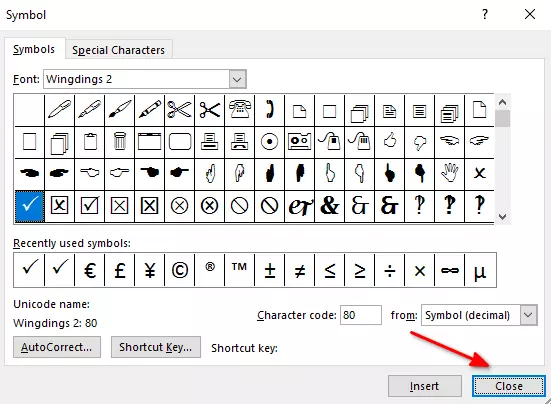This screenshot has height=404, width=551.
Task: Select the bold ampersand symbol
Action: 330,206
